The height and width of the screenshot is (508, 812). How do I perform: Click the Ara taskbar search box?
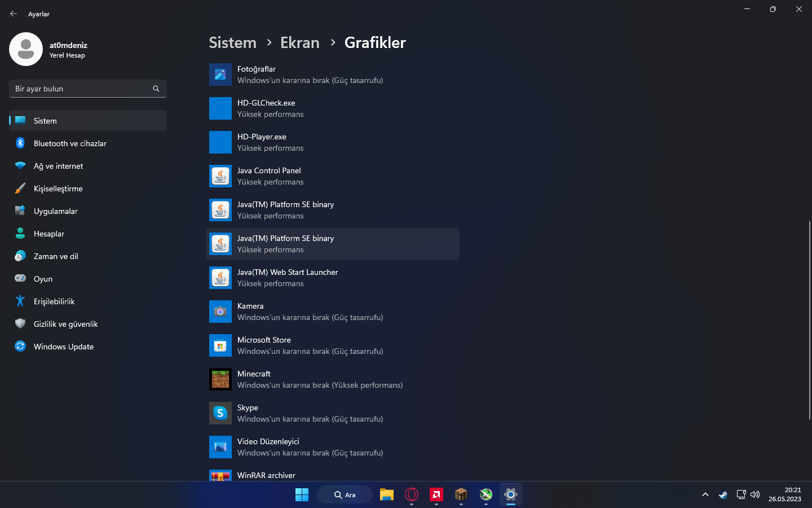click(x=345, y=494)
